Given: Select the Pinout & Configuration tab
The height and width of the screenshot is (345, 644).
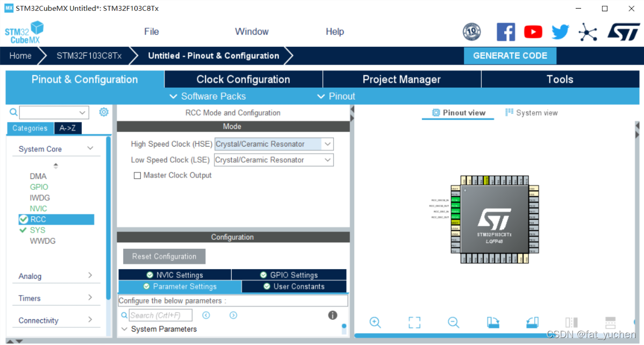Looking at the screenshot, I should coord(84,80).
